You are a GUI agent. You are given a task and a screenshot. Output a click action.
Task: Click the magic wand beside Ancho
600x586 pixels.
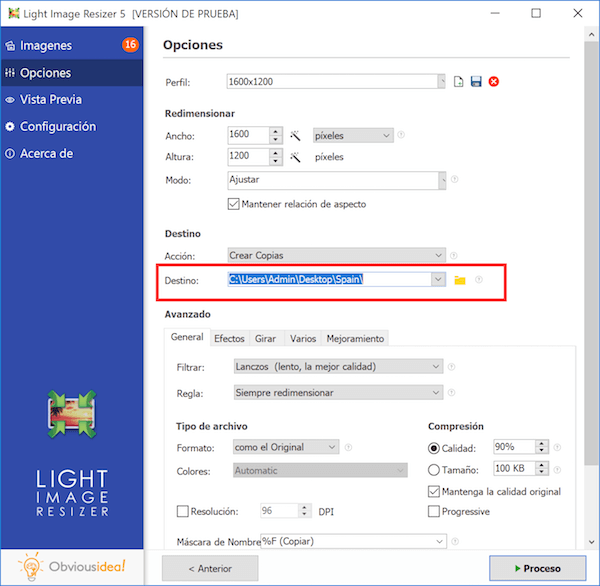295,135
